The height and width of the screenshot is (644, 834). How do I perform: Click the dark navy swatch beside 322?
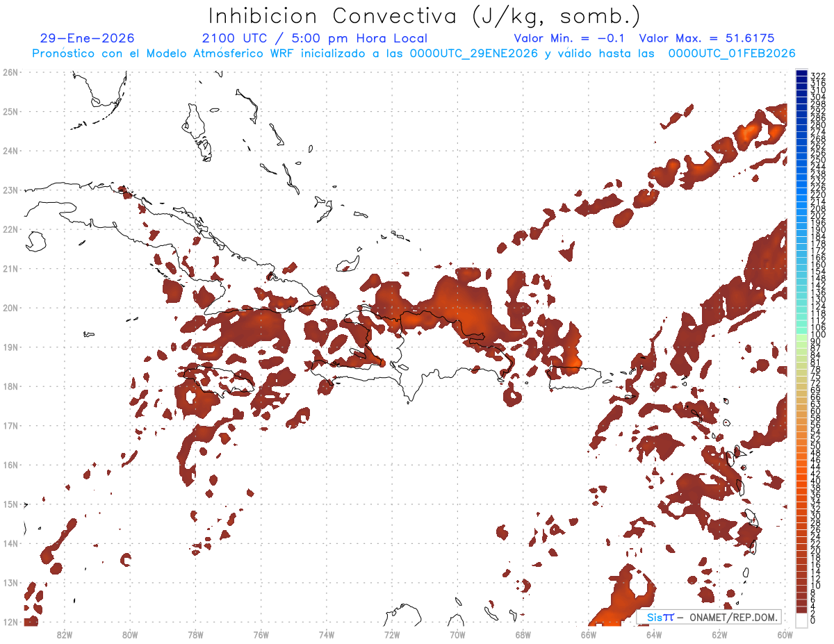point(801,74)
